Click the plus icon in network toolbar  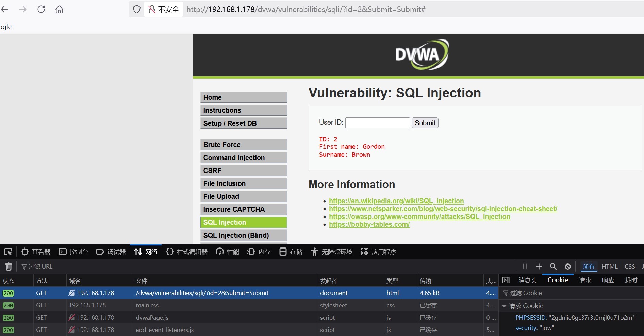coord(539,267)
